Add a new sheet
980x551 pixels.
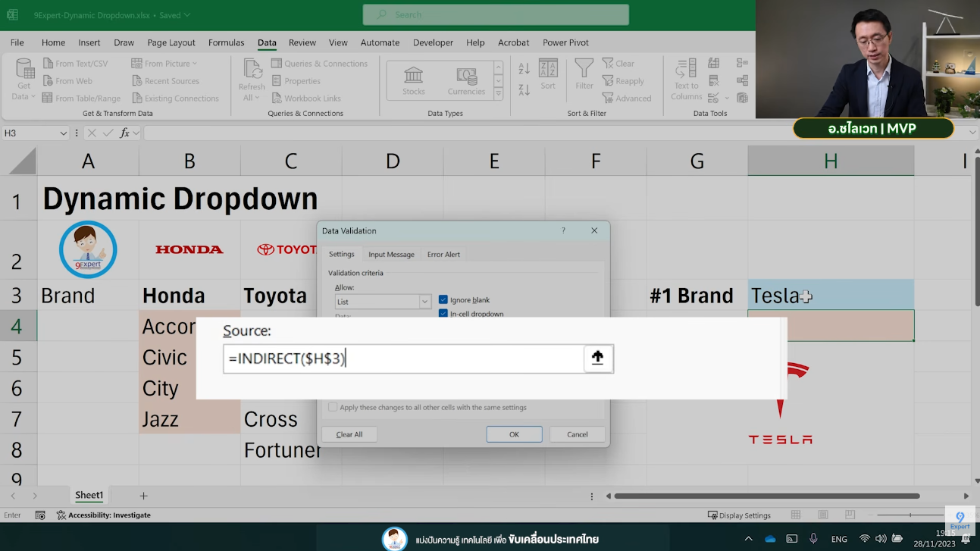point(143,496)
